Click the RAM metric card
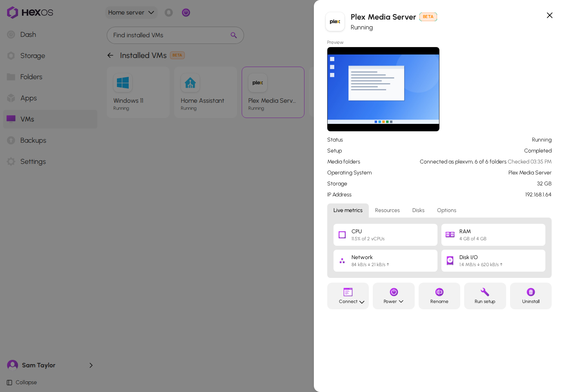The width and height of the screenshot is (565, 392). 493,235
